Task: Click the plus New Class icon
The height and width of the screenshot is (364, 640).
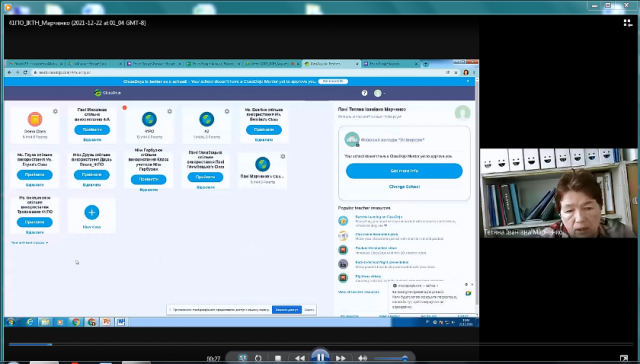Action: (x=91, y=212)
